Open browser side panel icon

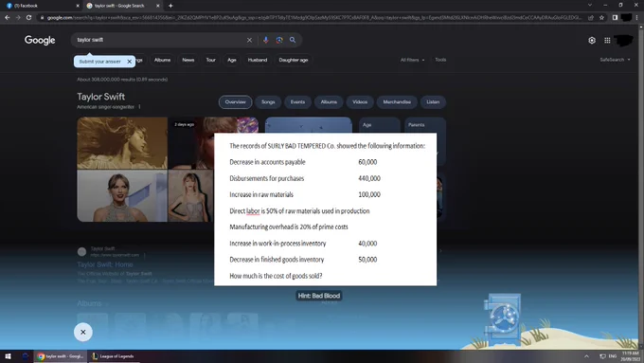615,17
